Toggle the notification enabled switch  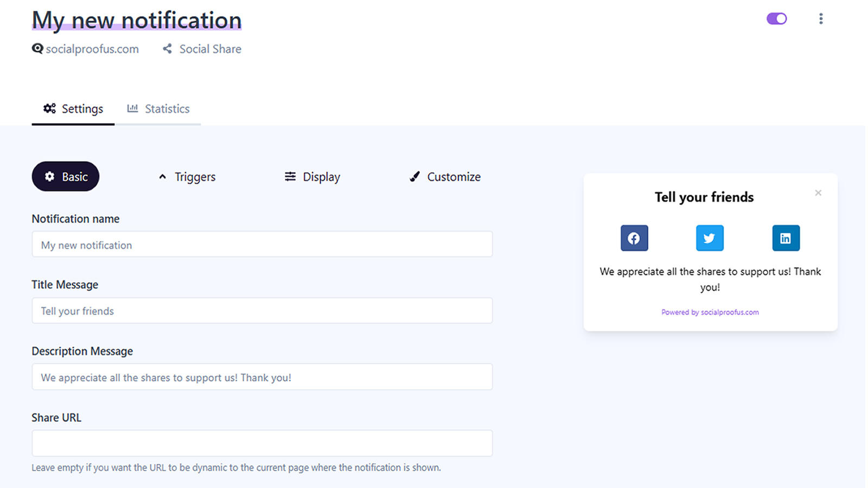click(x=776, y=19)
